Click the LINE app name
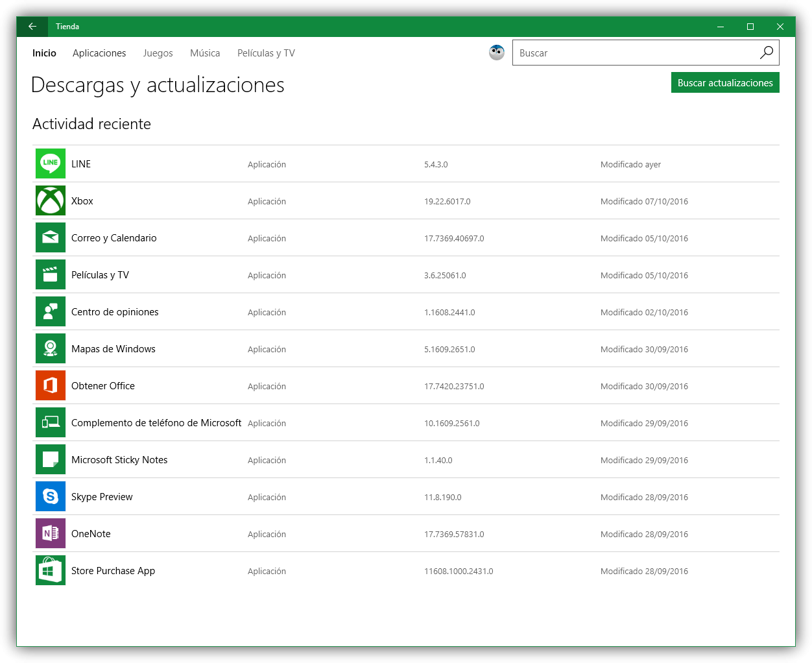 (81, 164)
